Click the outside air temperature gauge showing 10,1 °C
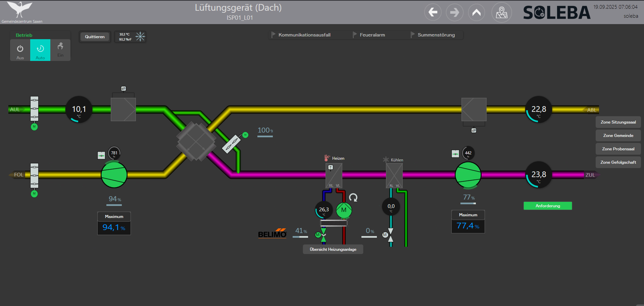This screenshot has width=644, height=306. [79, 109]
